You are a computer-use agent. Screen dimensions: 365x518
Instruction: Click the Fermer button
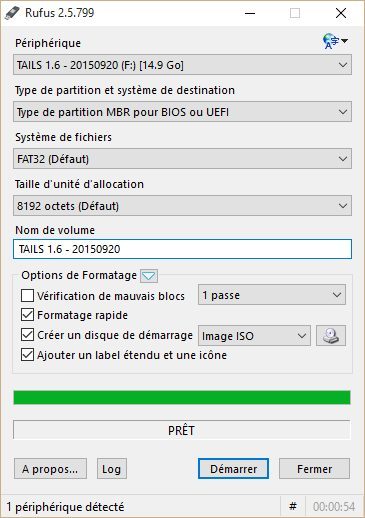click(314, 469)
